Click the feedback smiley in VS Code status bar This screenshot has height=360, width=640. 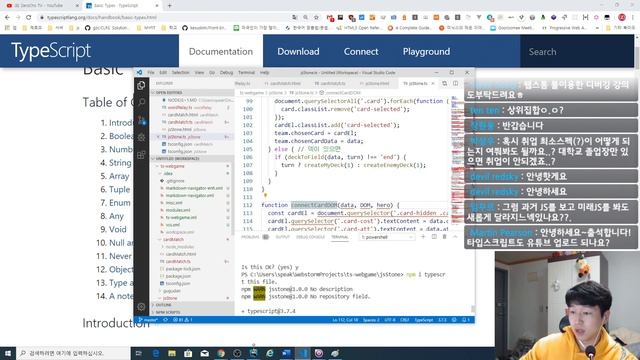454,320
